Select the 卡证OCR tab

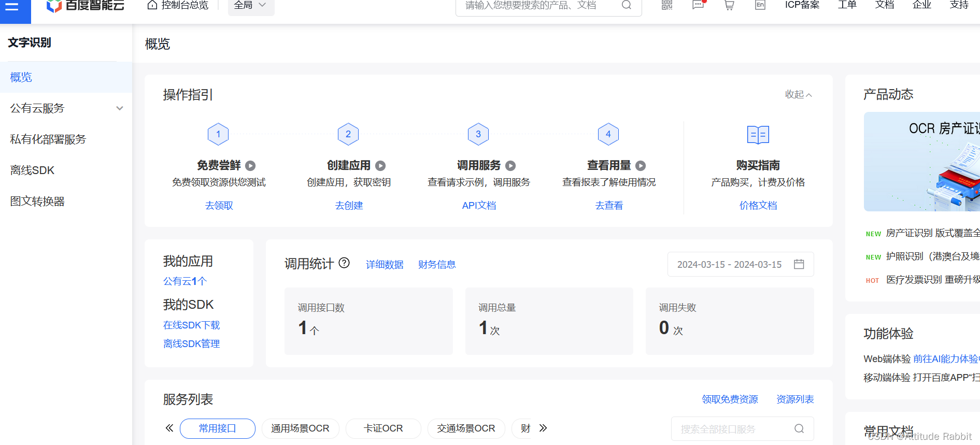coord(384,428)
